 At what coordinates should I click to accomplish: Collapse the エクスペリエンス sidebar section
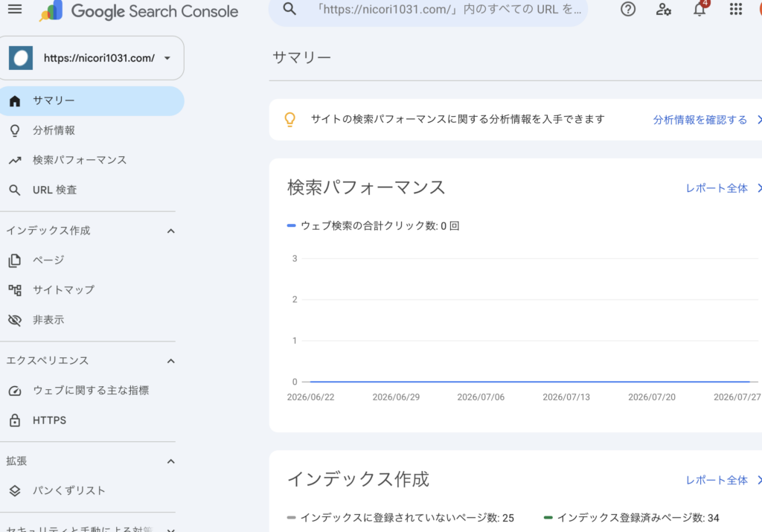tap(170, 361)
